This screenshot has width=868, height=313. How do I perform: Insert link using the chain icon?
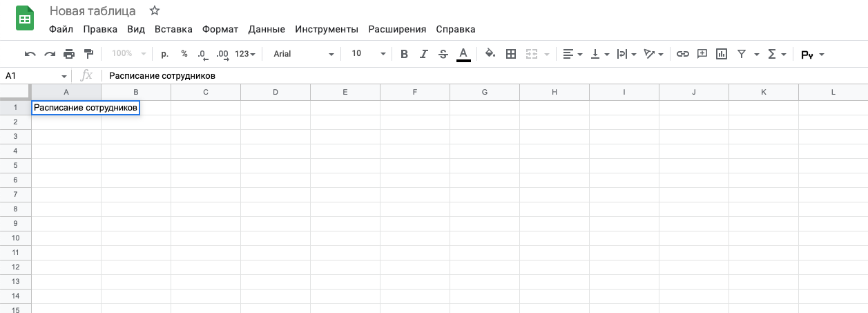[x=682, y=54]
